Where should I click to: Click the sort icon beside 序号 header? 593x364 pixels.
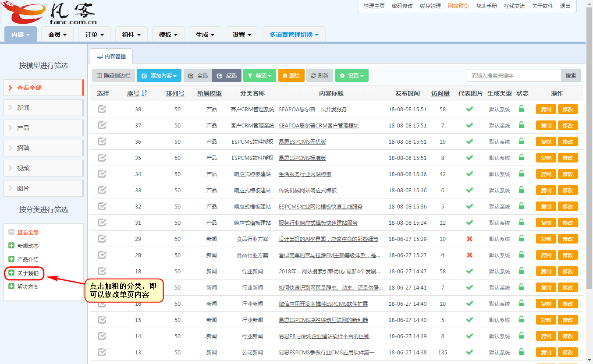[145, 93]
